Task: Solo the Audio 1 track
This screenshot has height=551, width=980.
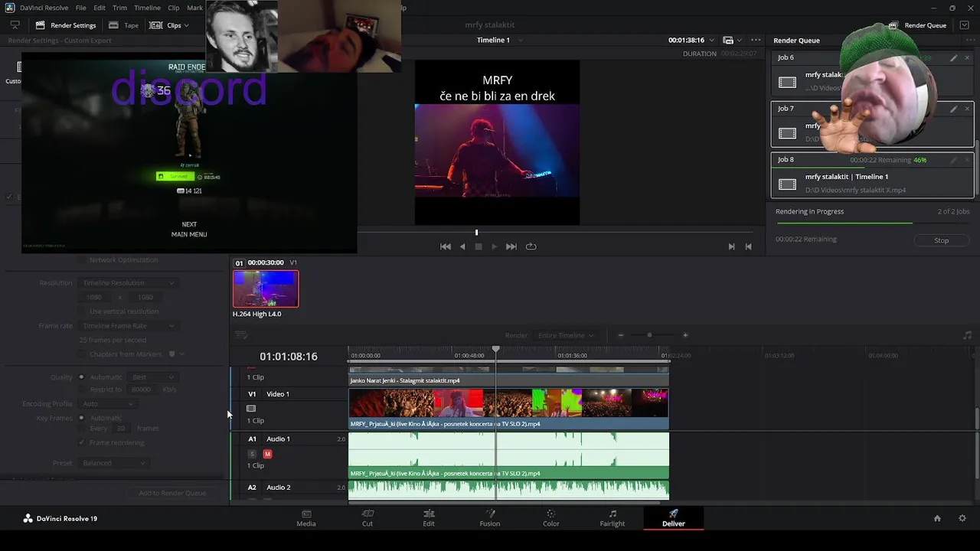Action: click(x=252, y=454)
